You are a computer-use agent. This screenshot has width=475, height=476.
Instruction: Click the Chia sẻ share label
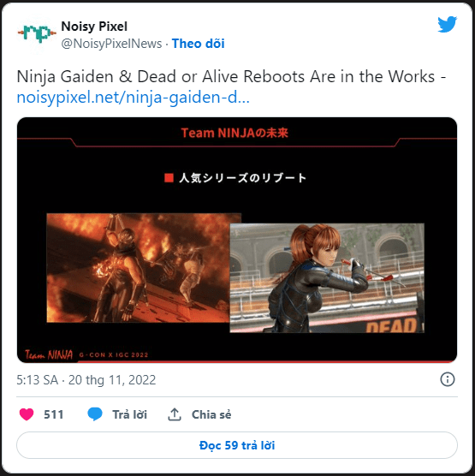(x=211, y=414)
